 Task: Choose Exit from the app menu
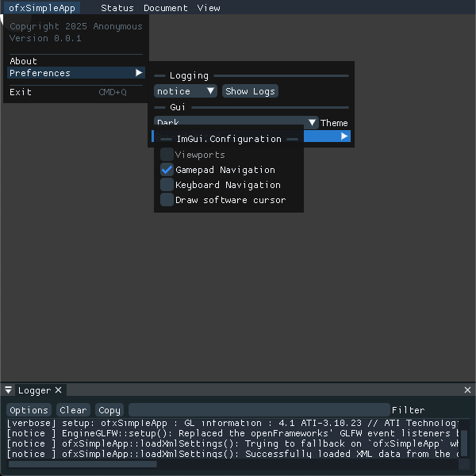click(76, 92)
